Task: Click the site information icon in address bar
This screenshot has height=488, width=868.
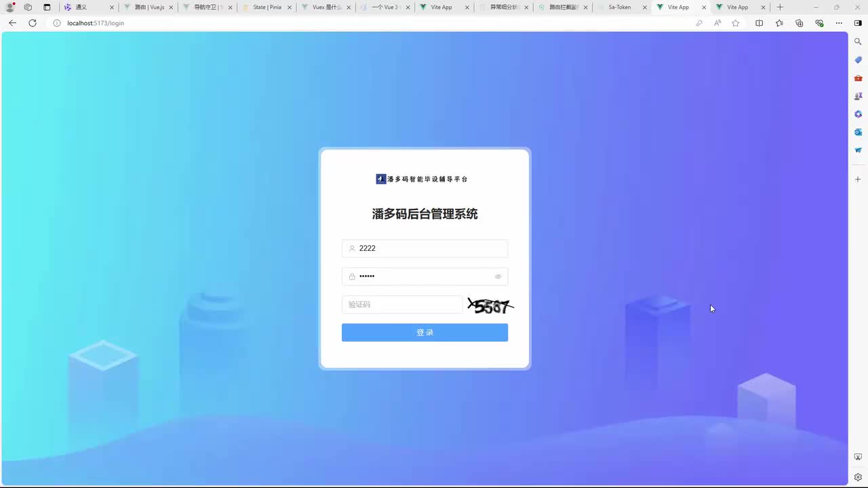Action: pyautogui.click(x=57, y=23)
